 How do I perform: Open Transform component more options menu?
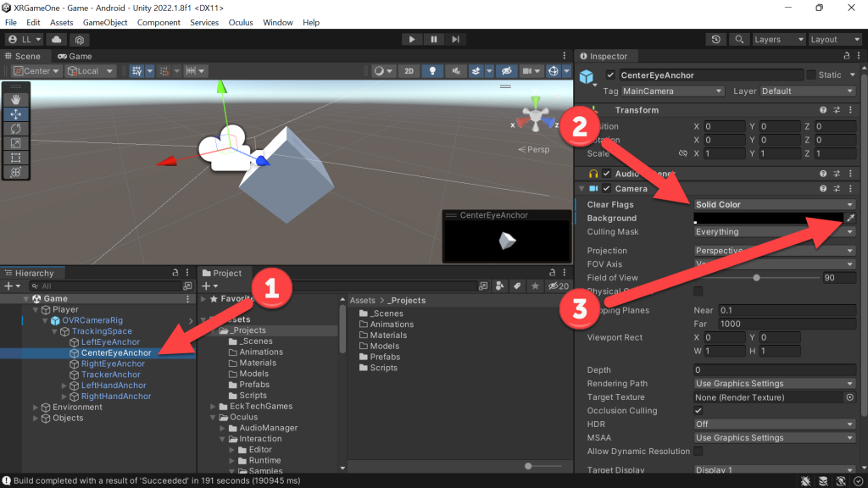851,110
